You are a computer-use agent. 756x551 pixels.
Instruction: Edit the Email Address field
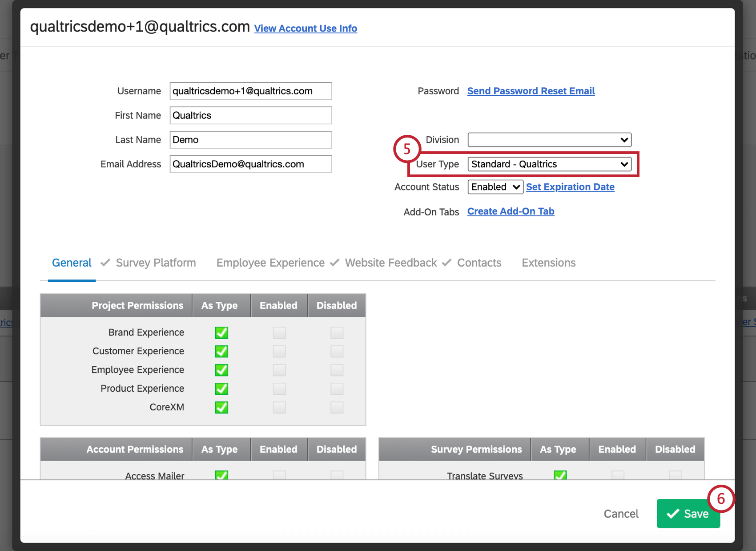click(250, 164)
